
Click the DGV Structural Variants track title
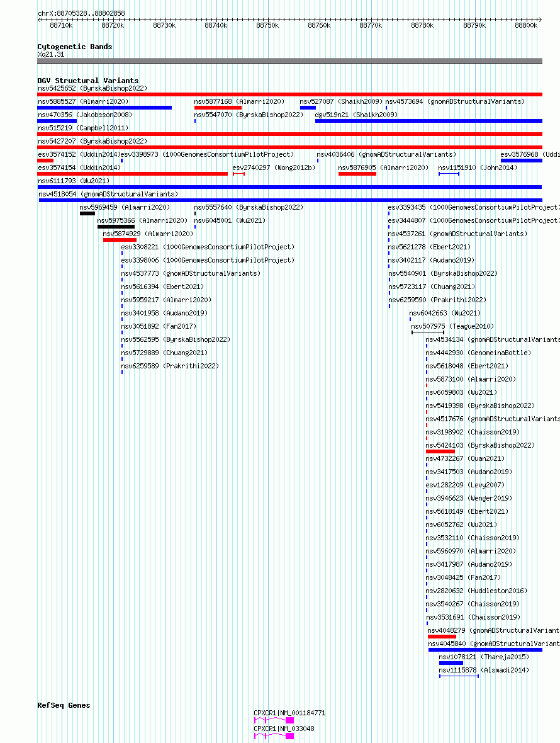tap(88, 81)
